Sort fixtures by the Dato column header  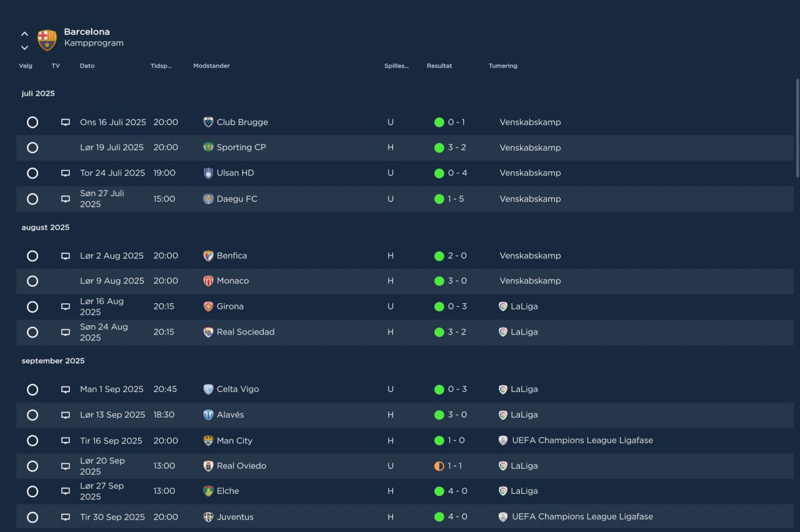[x=87, y=66]
